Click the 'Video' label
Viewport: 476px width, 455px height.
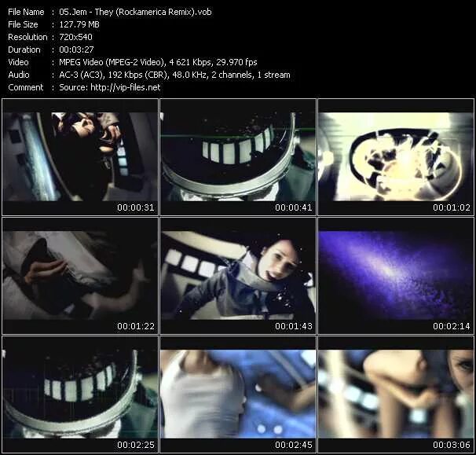(18, 62)
